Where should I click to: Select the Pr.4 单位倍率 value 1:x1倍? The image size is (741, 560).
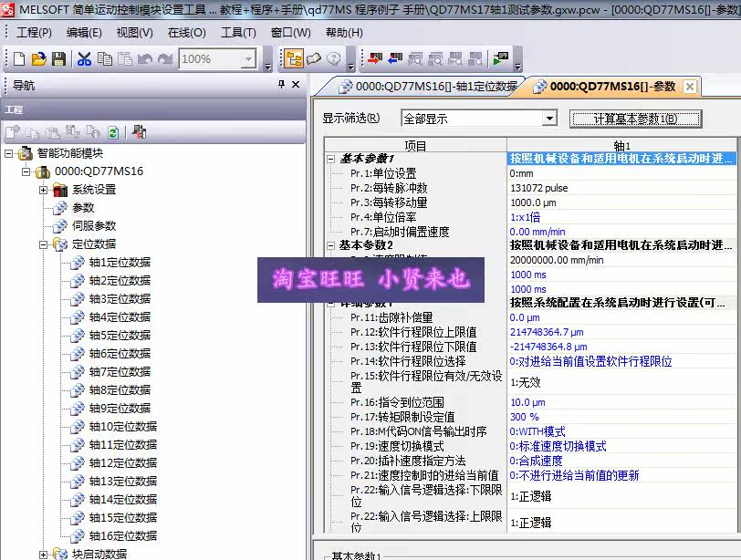[621, 217]
